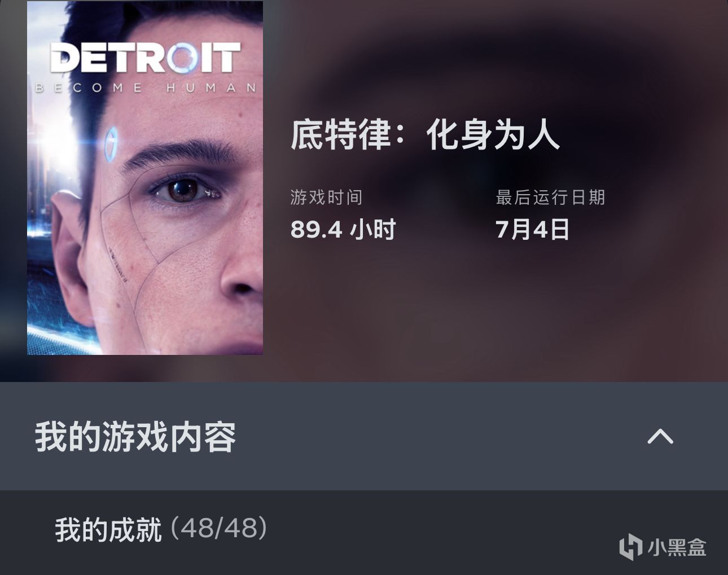Tap the 7月4日 last played date
Image resolution: width=728 pixels, height=575 pixels.
coord(532,230)
